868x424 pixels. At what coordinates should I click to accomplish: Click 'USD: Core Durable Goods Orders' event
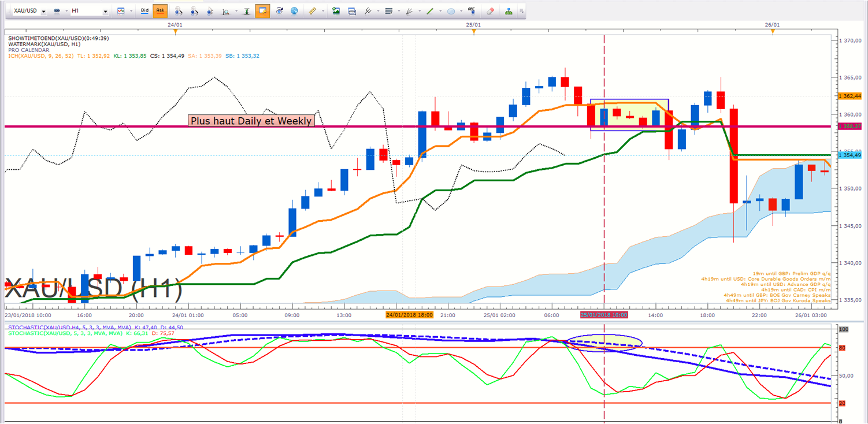(766, 278)
